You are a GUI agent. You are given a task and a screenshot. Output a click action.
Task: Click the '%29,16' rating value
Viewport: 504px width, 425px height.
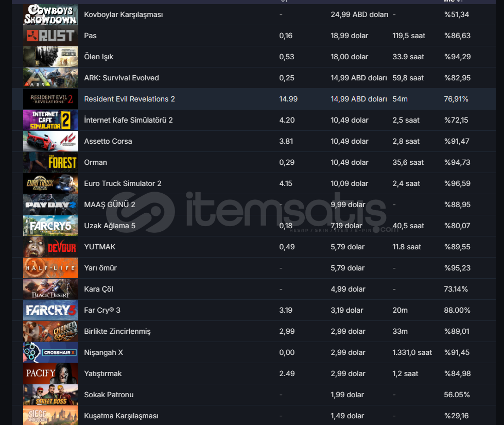click(457, 416)
